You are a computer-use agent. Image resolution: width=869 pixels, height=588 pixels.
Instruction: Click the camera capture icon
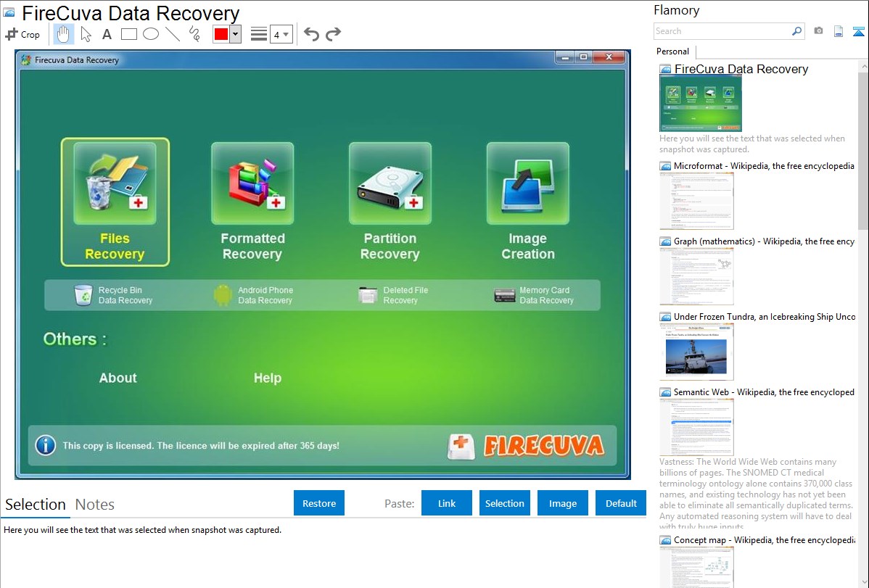(818, 31)
